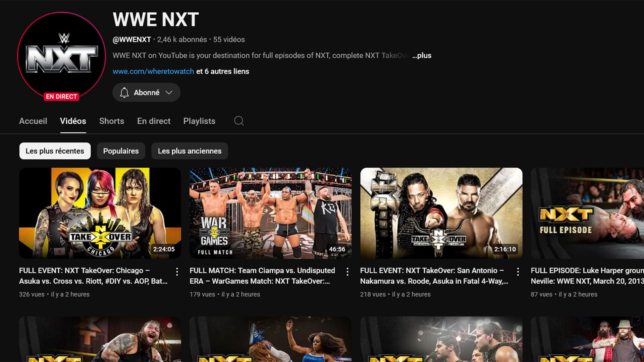Screen dimensions: 644x362
Task: Open the wwe.com/wheretowatch link
Action: click(x=153, y=71)
